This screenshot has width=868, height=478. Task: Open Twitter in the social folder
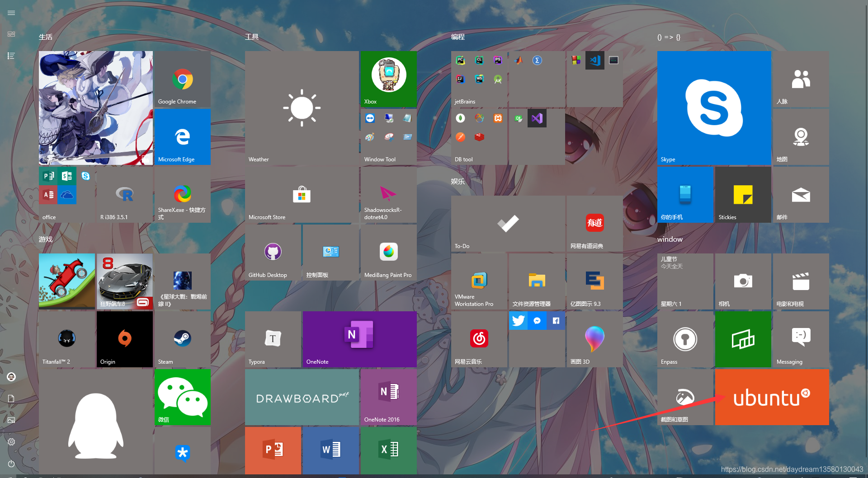[x=518, y=321]
